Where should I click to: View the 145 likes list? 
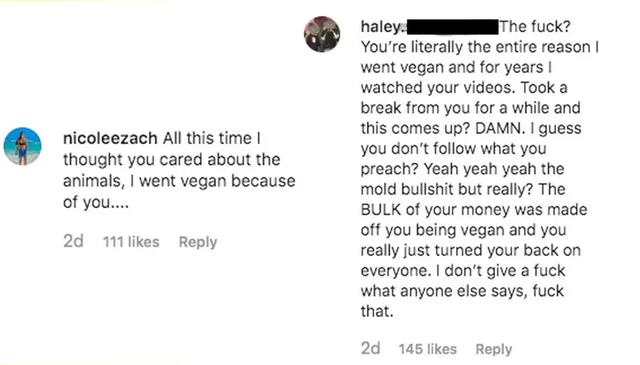point(427,349)
